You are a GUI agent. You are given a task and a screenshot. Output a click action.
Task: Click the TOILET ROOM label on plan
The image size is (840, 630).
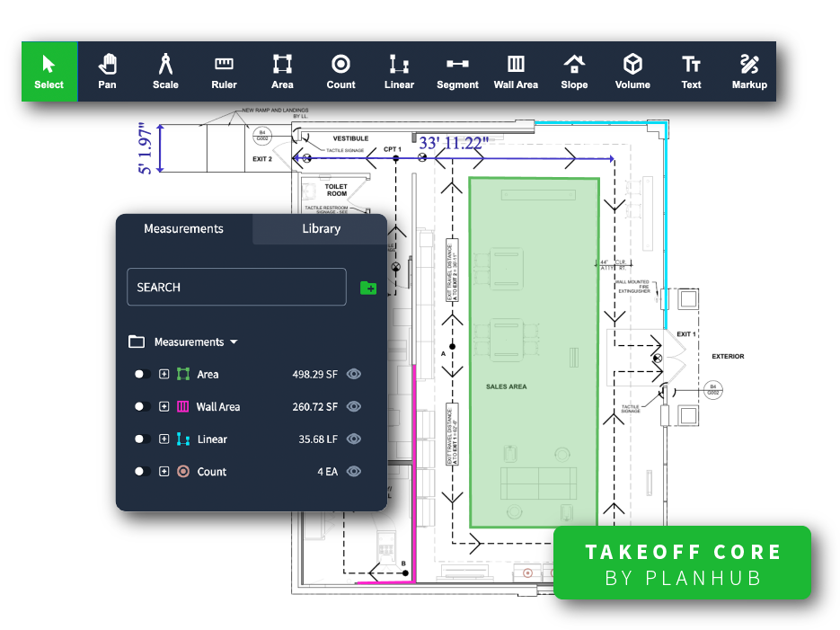click(x=336, y=191)
